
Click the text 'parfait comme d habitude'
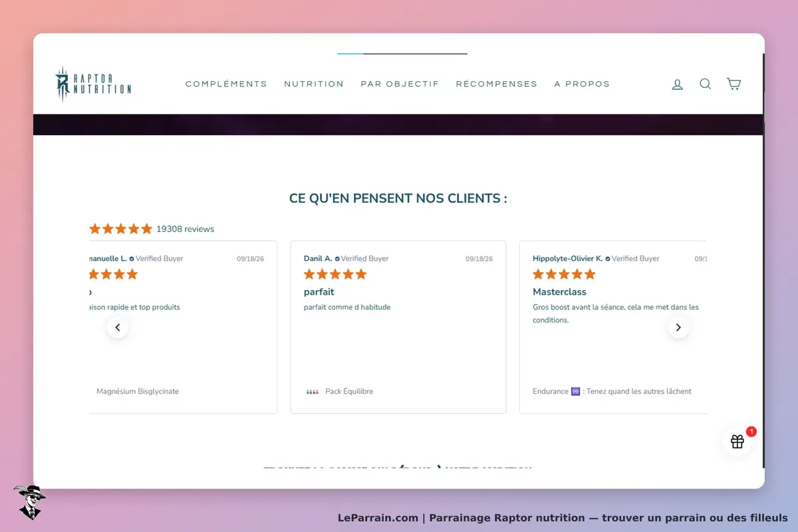[x=347, y=307]
